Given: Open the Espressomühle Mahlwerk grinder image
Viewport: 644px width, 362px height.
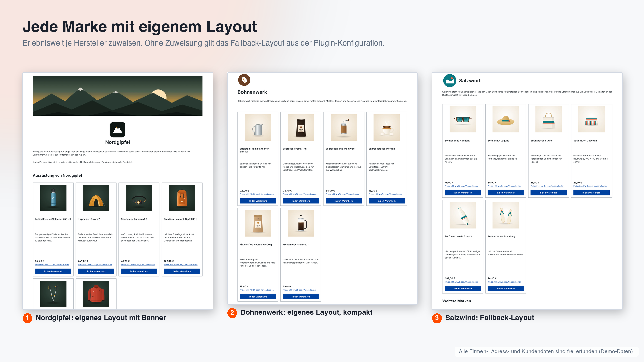Looking at the screenshot, I should pyautogui.click(x=344, y=127).
